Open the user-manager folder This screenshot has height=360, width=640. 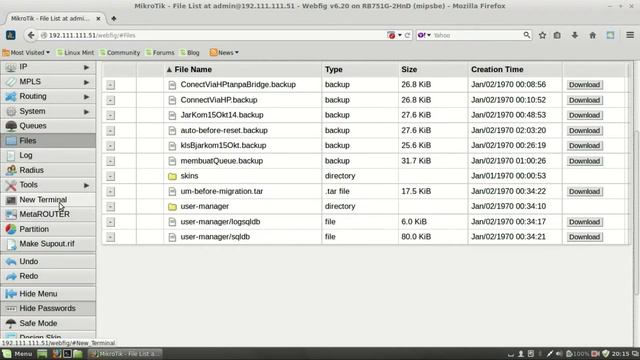click(x=204, y=206)
